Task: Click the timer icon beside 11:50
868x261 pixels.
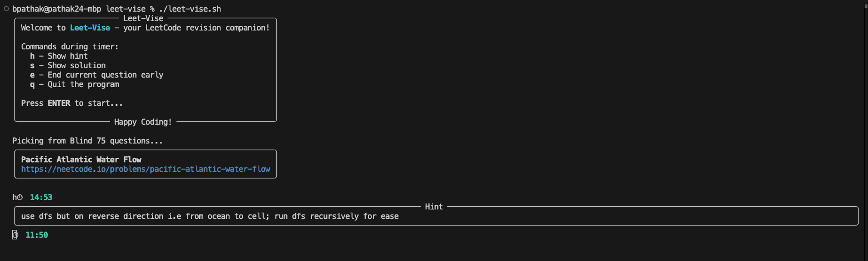Action: click(x=15, y=235)
